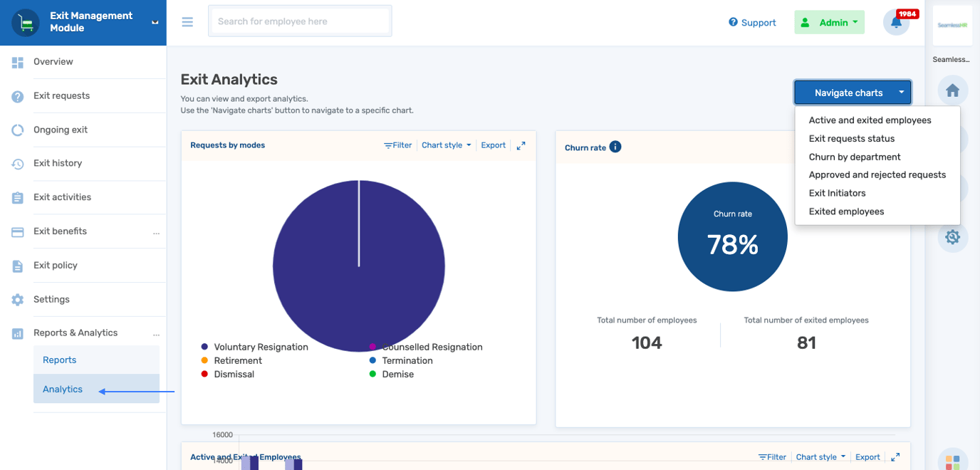
Task: Select the Settings gear in the sidebar
Action: (x=16, y=299)
